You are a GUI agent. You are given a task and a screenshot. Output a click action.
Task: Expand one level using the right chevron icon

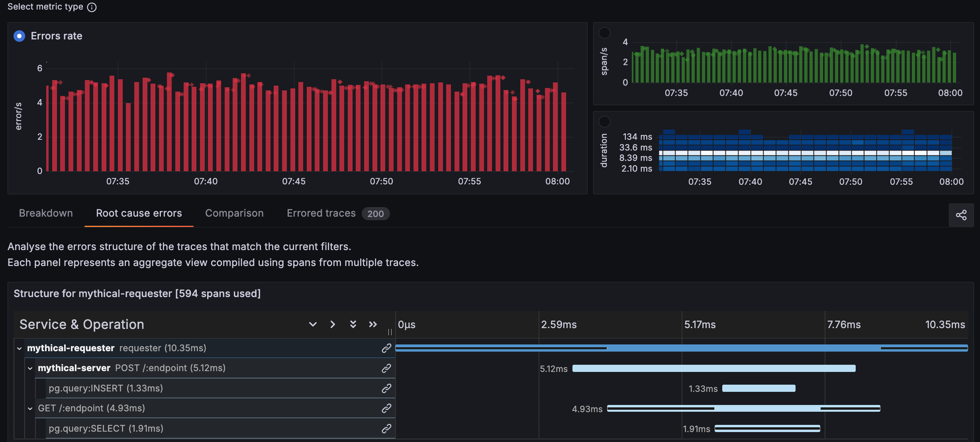pyautogui.click(x=333, y=324)
